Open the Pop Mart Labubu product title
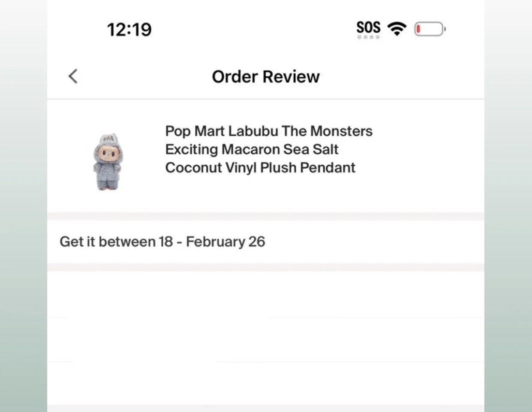 (269, 149)
